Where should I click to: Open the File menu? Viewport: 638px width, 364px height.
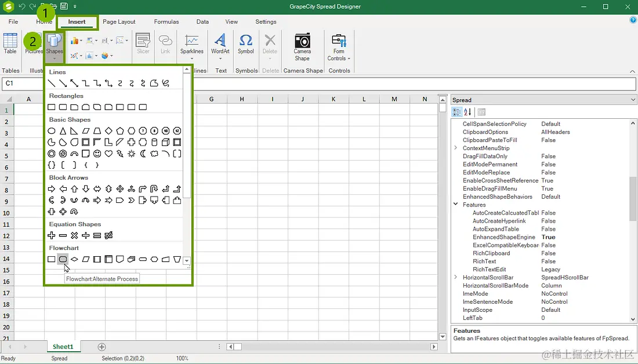(x=13, y=21)
